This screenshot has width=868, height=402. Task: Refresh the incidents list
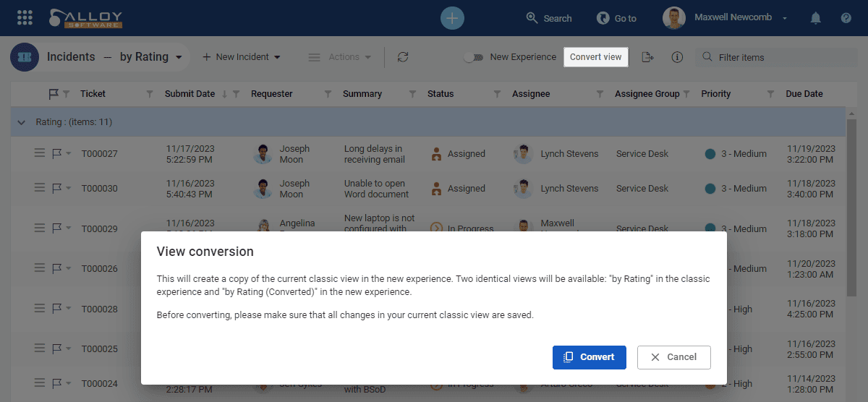click(403, 57)
